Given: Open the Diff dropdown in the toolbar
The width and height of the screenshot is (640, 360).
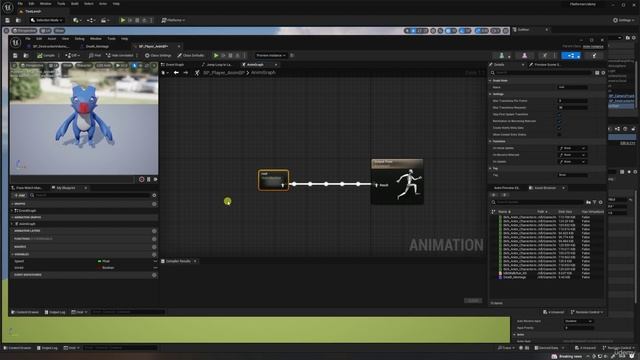Looking at the screenshot, I should pyautogui.click(x=72, y=56).
